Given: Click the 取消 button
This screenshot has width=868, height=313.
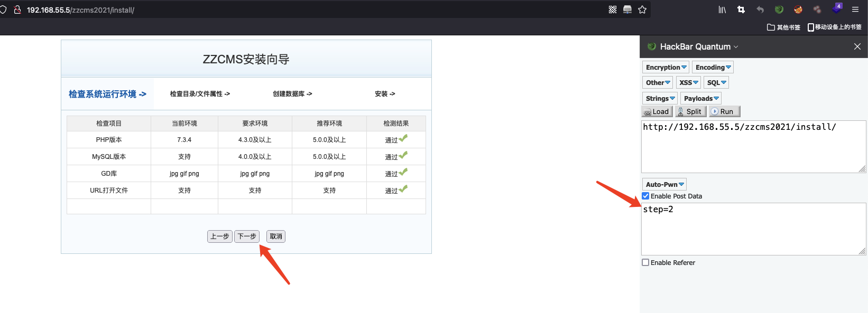Looking at the screenshot, I should pyautogui.click(x=276, y=236).
